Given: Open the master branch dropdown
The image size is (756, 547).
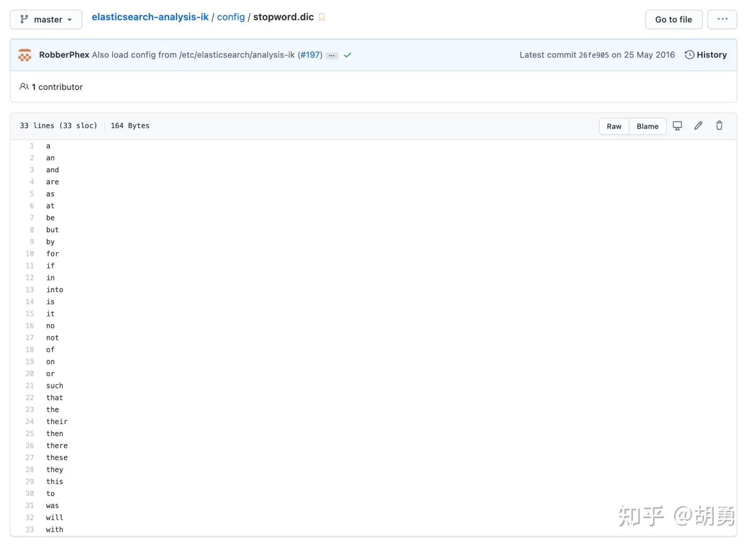Looking at the screenshot, I should [x=46, y=19].
